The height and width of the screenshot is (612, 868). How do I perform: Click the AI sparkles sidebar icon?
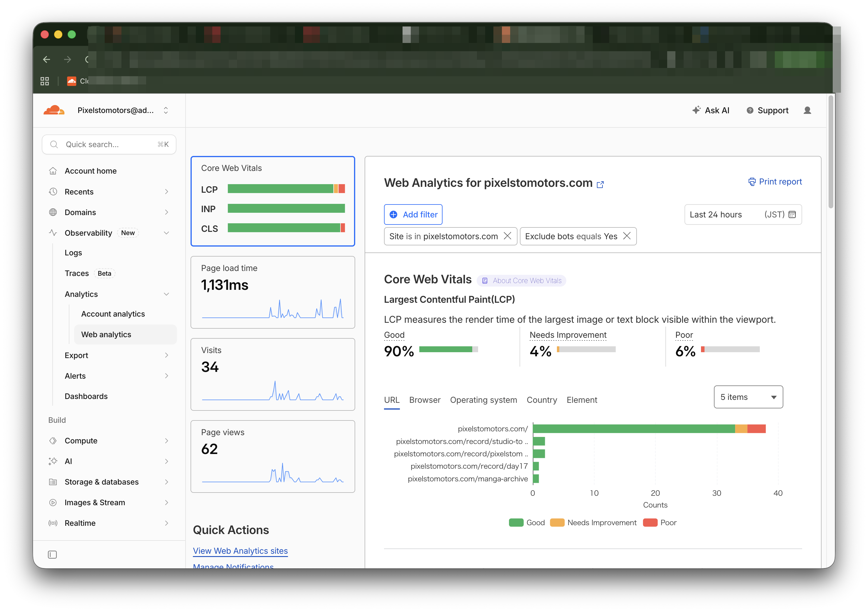tap(53, 461)
